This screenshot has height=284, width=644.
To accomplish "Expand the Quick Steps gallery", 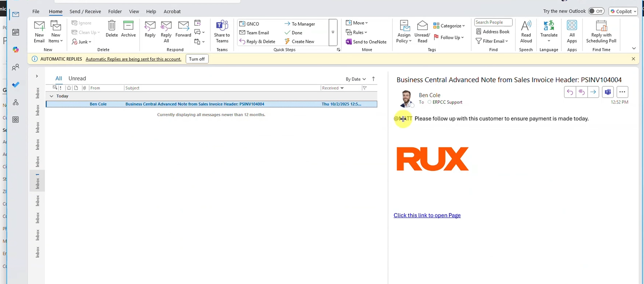I will (x=333, y=32).
